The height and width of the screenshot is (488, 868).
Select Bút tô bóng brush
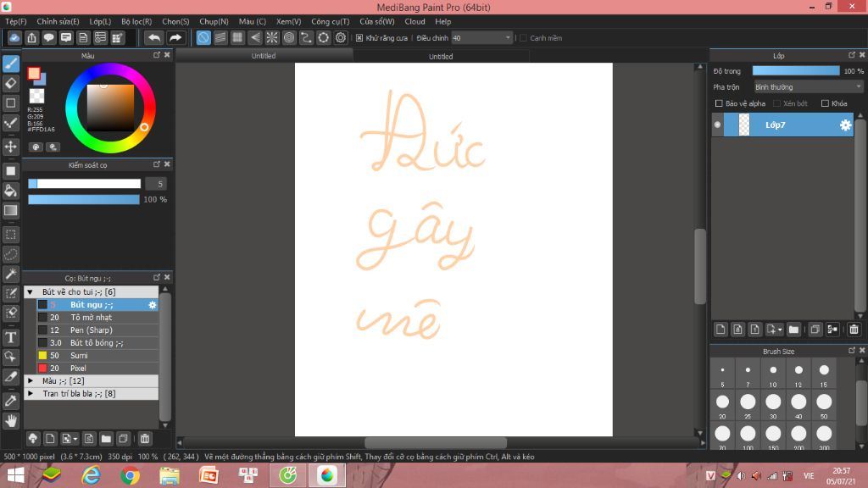click(x=97, y=343)
